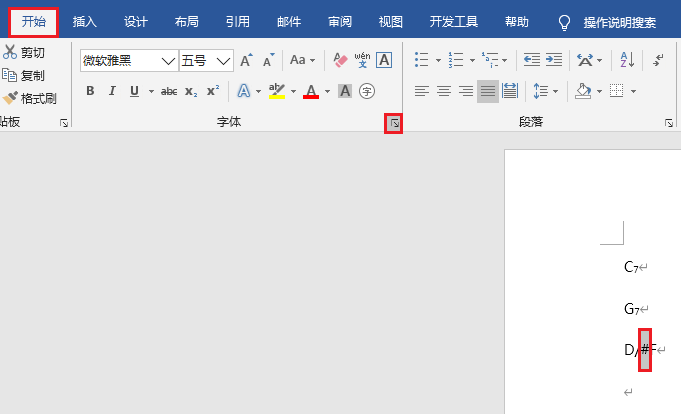Screen dimensions: 681x414
Task: Click the Copy (复制) icon
Action: click(x=10, y=75)
